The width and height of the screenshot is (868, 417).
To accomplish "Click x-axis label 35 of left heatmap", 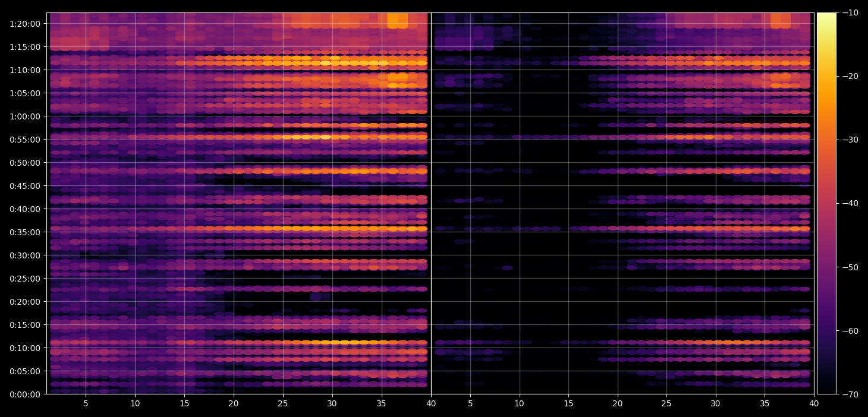I will pos(382,404).
